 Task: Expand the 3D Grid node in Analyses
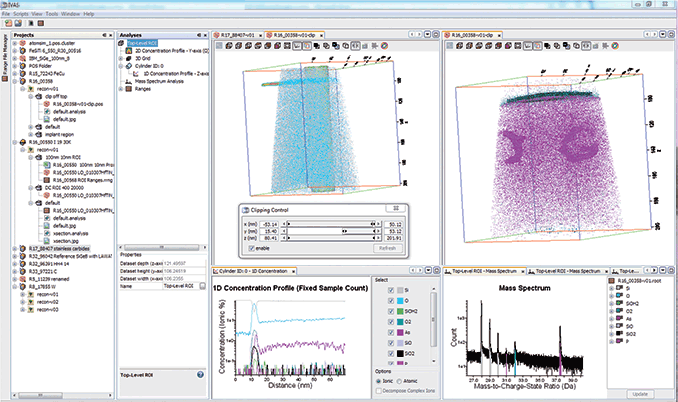(122, 59)
